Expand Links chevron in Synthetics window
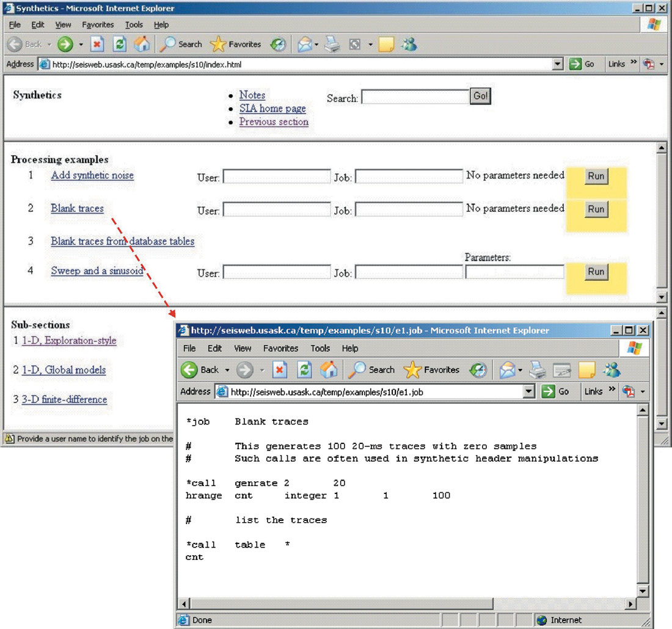This screenshot has height=629, width=672. (x=634, y=62)
